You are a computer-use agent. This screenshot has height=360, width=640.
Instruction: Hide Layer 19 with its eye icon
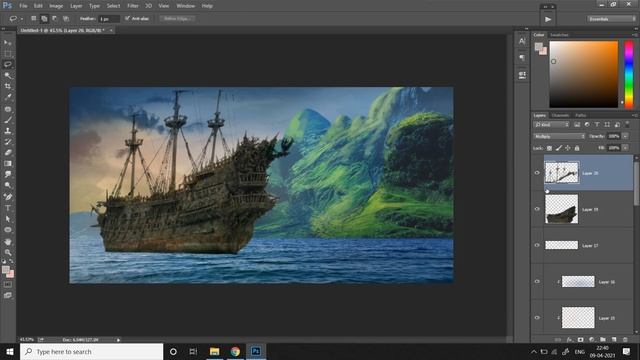[537, 209]
